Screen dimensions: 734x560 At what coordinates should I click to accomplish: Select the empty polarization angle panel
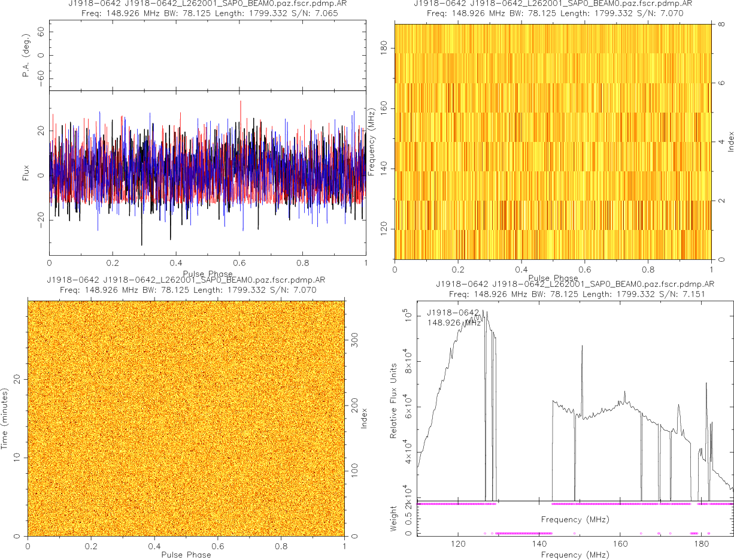pyautogui.click(x=207, y=56)
